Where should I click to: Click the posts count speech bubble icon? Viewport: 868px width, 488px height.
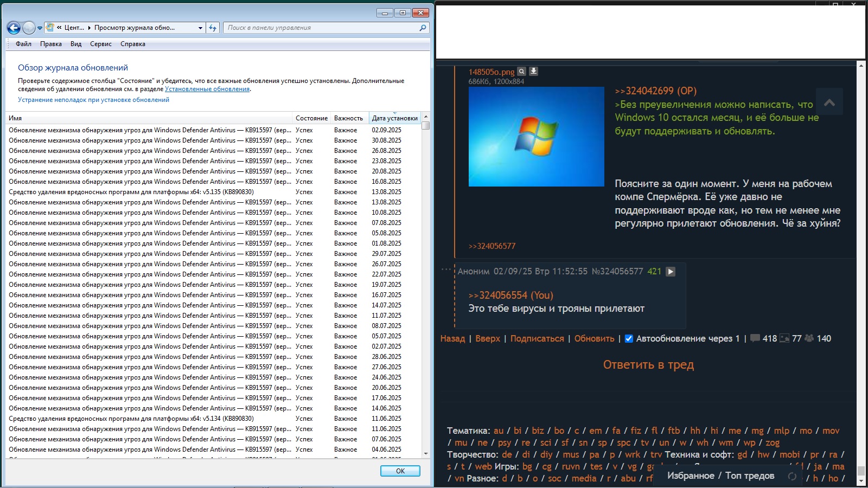coord(755,338)
